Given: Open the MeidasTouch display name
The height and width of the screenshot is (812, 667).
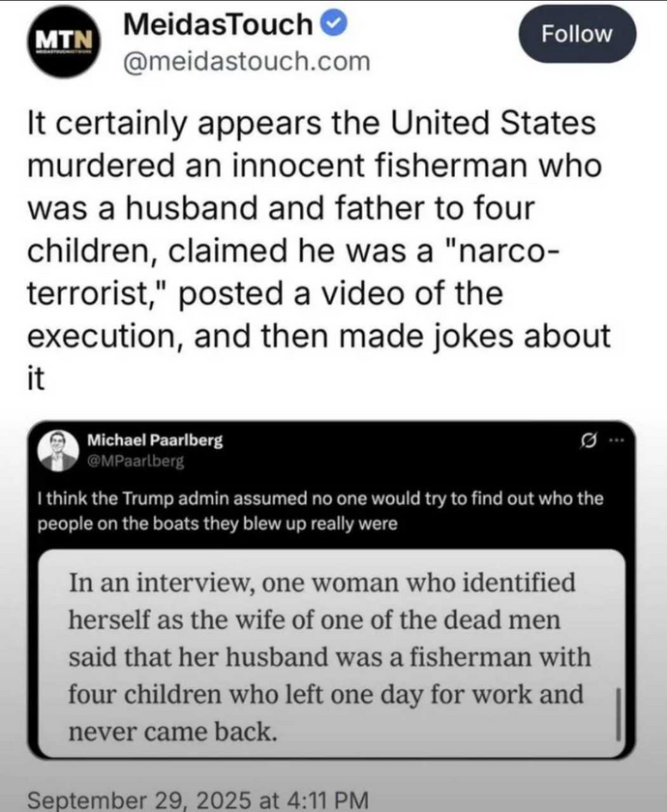Looking at the screenshot, I should pyautogui.click(x=220, y=24).
